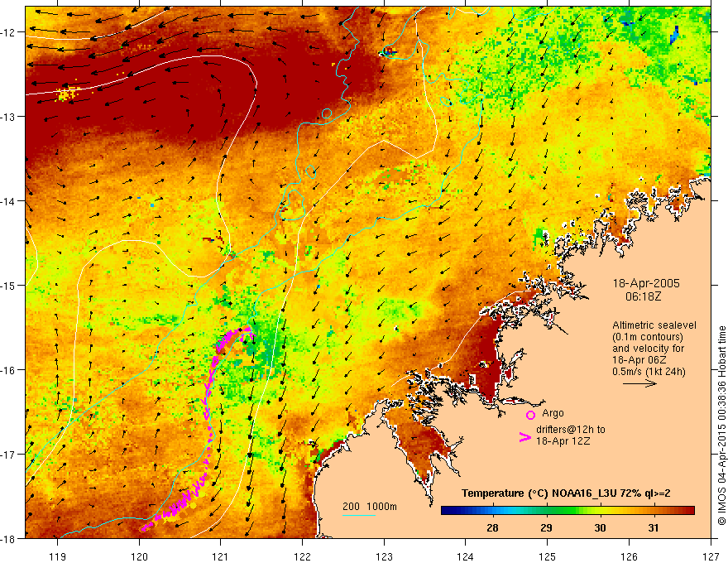Click longitude axis label 119
Viewport: 728px width, 563px height.
click(58, 556)
